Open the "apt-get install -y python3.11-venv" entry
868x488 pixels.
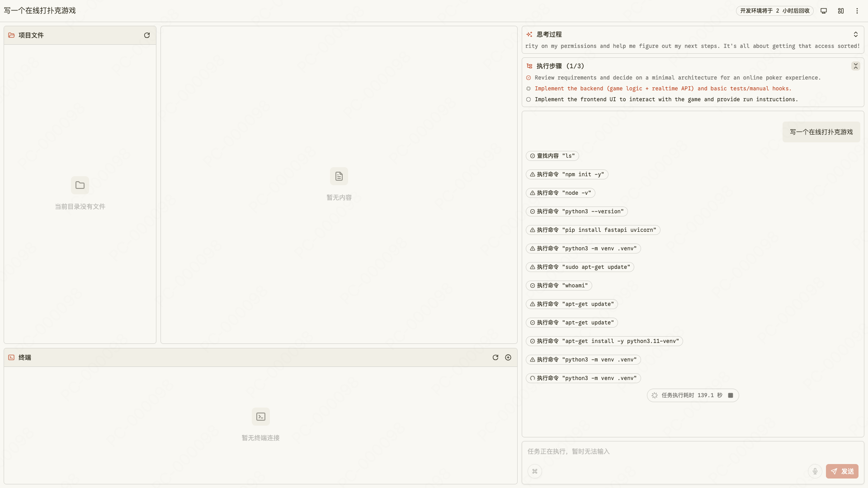[604, 341]
